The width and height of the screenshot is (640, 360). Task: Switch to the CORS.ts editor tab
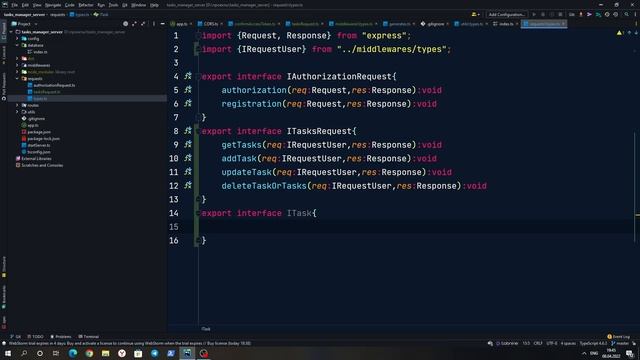(211, 24)
